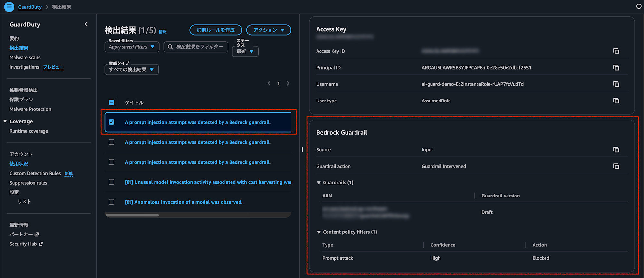Open the 脅威タイプ すべての検出結果 dropdown

[x=132, y=70]
